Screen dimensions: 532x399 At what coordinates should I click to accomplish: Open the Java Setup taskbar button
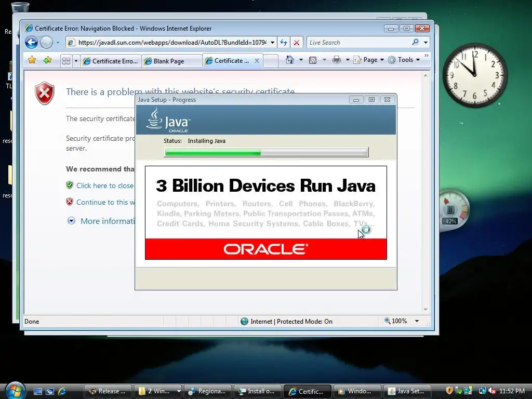(x=407, y=391)
